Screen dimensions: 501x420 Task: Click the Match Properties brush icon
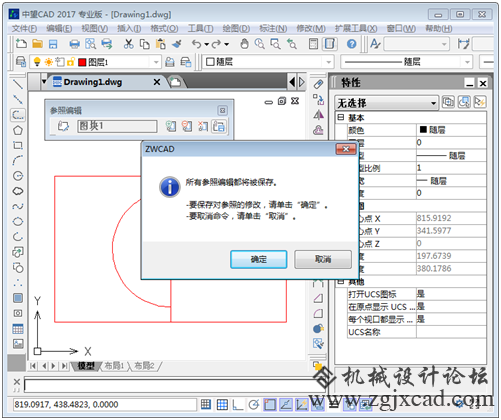177,44
